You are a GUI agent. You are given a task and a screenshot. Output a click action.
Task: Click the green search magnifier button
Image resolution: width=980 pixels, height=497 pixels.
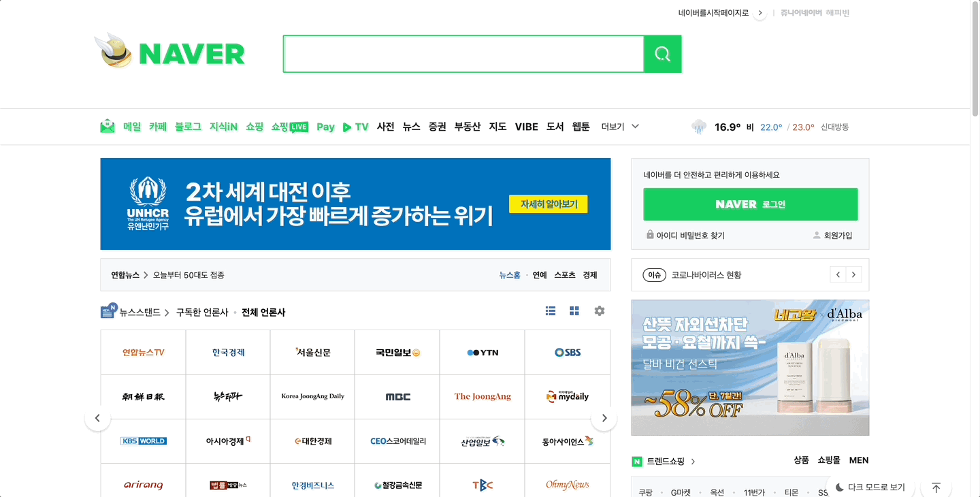(662, 54)
